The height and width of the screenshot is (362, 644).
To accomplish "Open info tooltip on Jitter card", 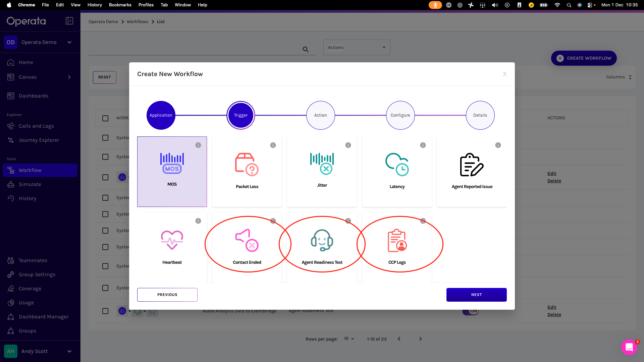I will 348,145.
